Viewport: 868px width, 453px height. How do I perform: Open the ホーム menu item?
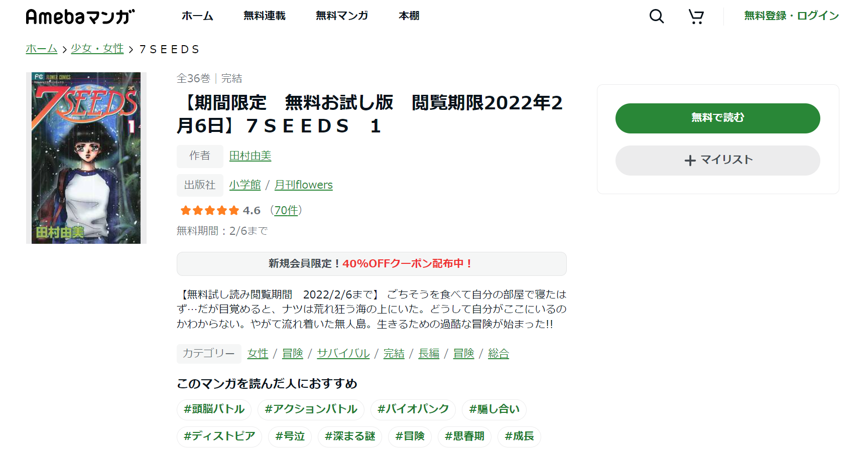(x=197, y=16)
